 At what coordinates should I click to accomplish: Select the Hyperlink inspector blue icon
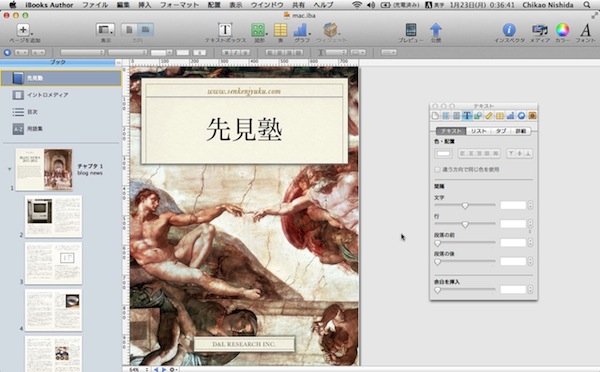521,116
